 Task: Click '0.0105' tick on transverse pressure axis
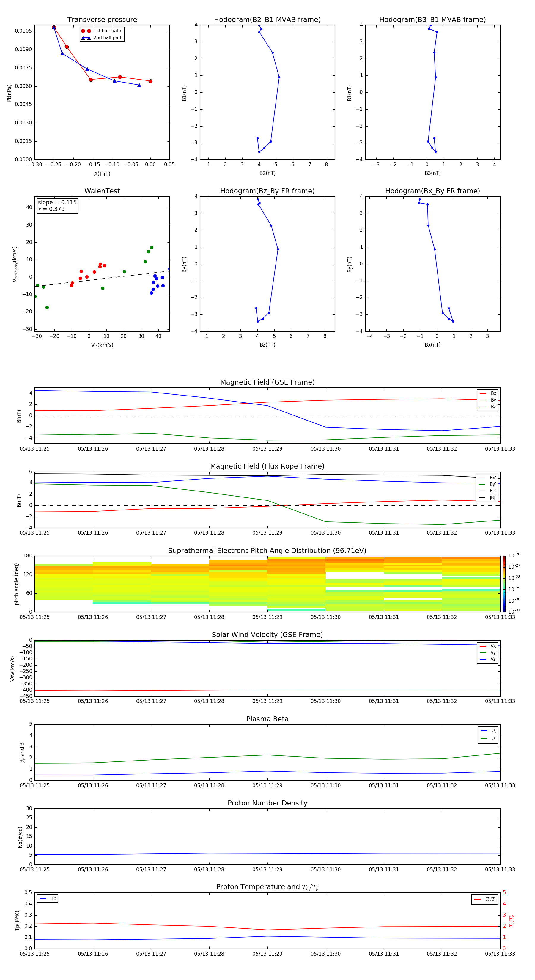23,31
